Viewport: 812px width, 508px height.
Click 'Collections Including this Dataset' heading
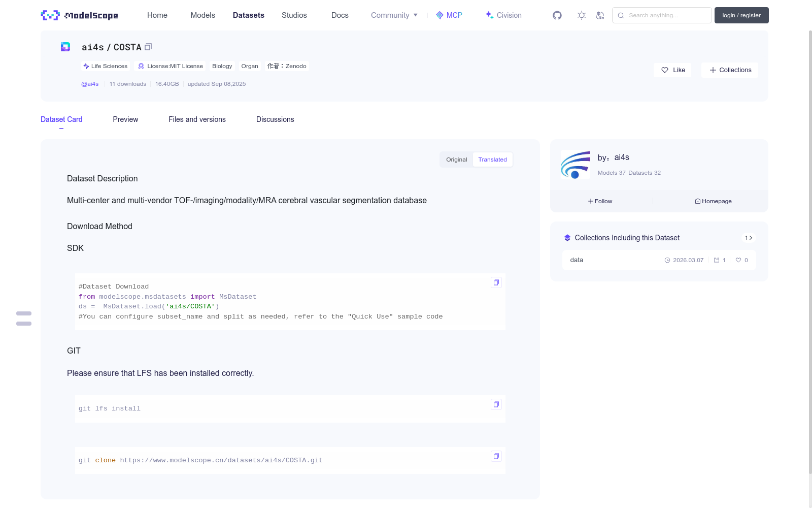click(x=627, y=238)
